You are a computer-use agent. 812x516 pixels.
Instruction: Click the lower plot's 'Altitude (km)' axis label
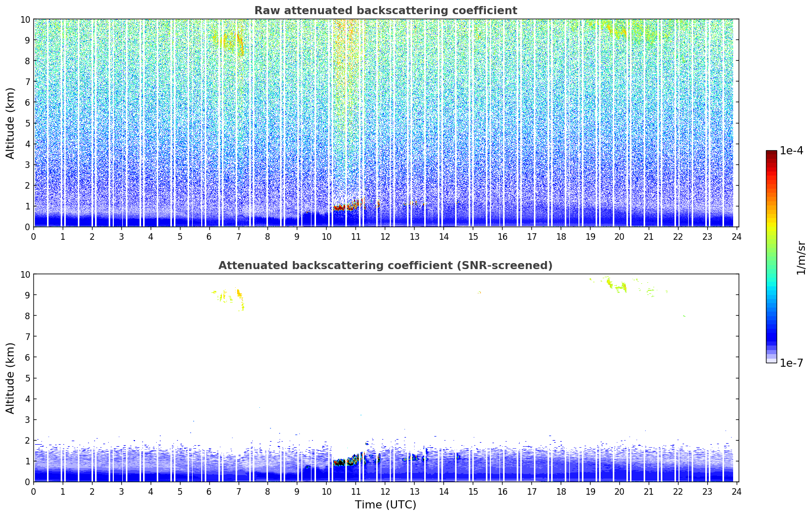[11, 378]
